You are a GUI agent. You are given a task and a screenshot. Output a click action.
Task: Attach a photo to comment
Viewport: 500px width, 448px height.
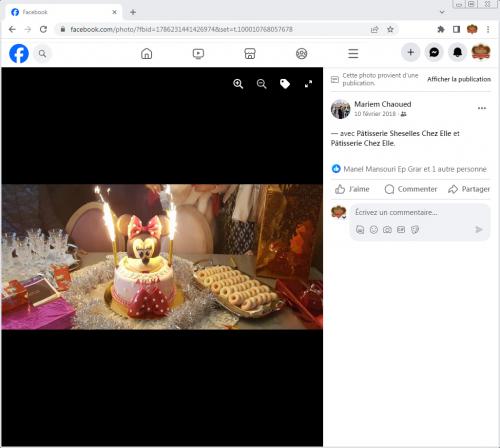(387, 230)
